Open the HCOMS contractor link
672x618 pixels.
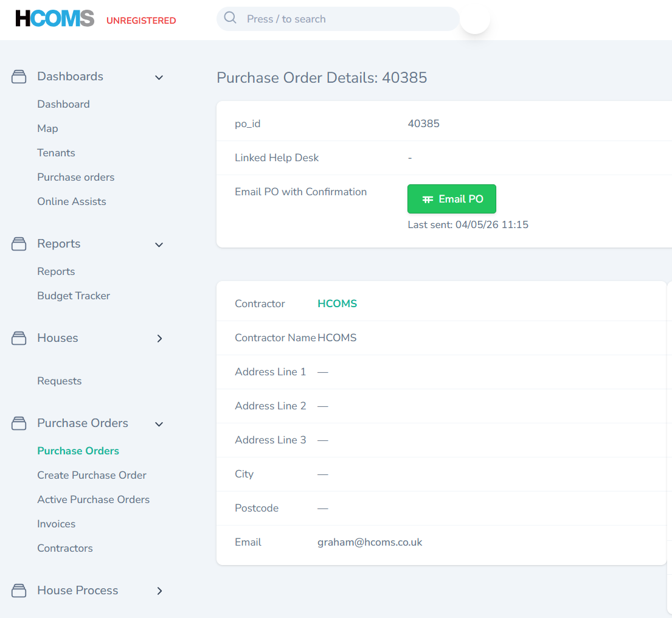(x=338, y=304)
